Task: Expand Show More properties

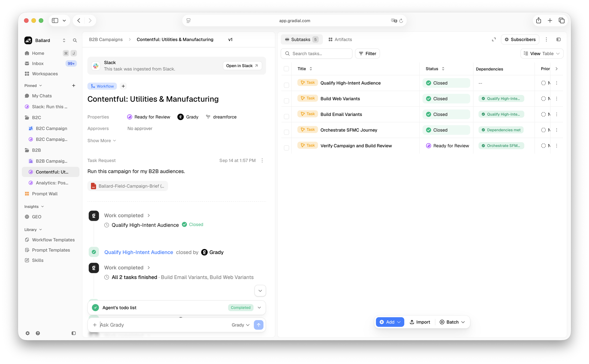Action: [x=102, y=140]
